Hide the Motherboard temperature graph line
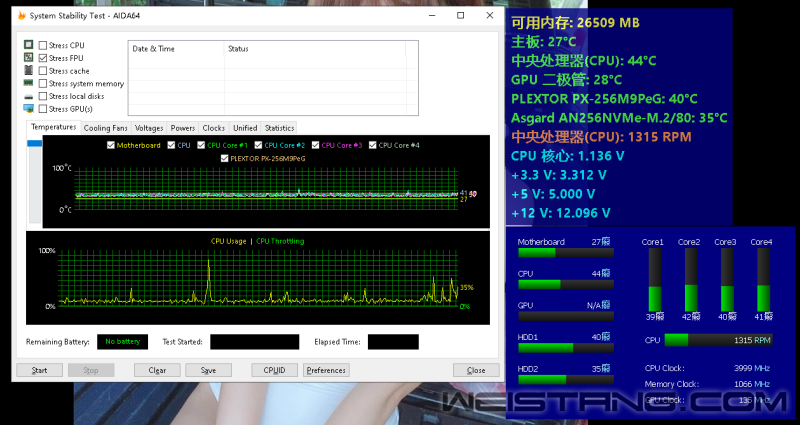 (x=111, y=146)
